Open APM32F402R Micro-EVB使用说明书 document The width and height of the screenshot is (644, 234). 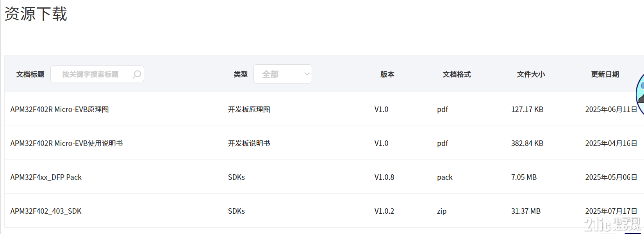coord(67,144)
